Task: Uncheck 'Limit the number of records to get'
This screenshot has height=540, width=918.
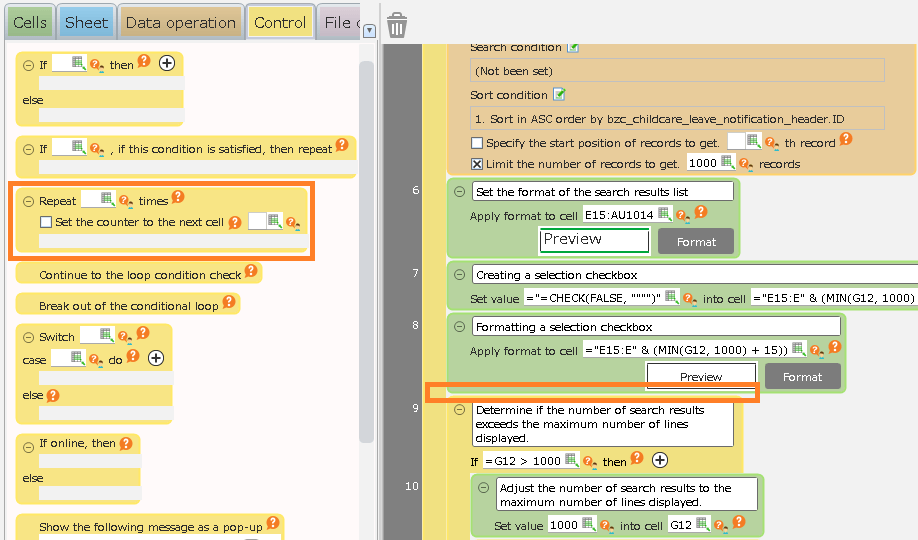Action: click(x=477, y=164)
